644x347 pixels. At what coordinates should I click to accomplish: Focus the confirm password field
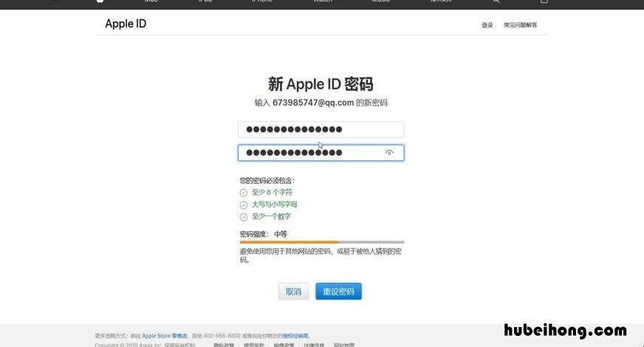coord(321,153)
